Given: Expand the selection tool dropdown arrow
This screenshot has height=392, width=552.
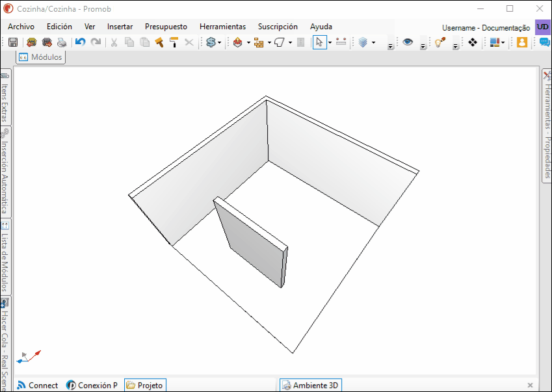Looking at the screenshot, I should pos(330,42).
